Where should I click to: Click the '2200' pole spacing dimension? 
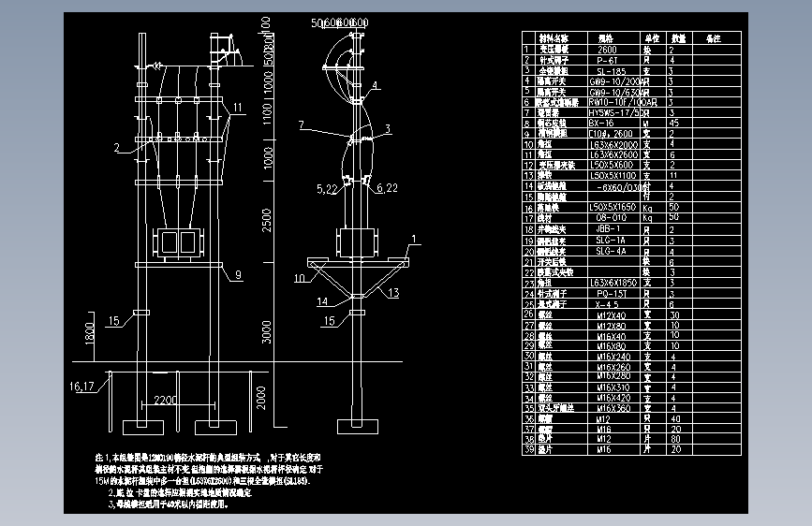165,401
